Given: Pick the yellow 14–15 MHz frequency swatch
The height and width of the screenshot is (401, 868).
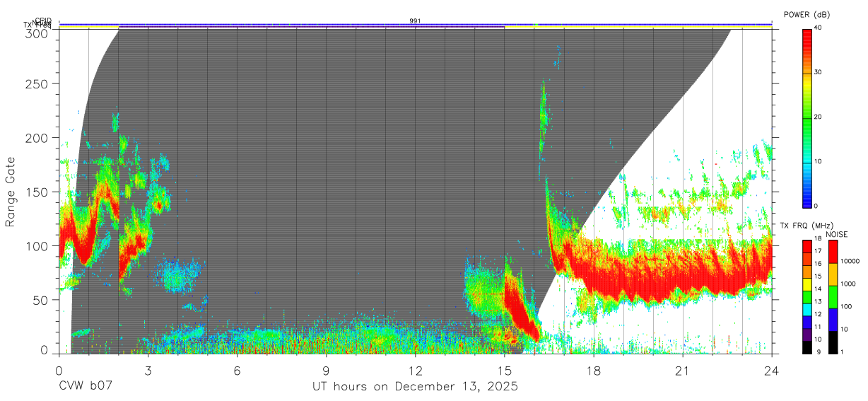Looking at the screenshot, I should pyautogui.click(x=807, y=284).
